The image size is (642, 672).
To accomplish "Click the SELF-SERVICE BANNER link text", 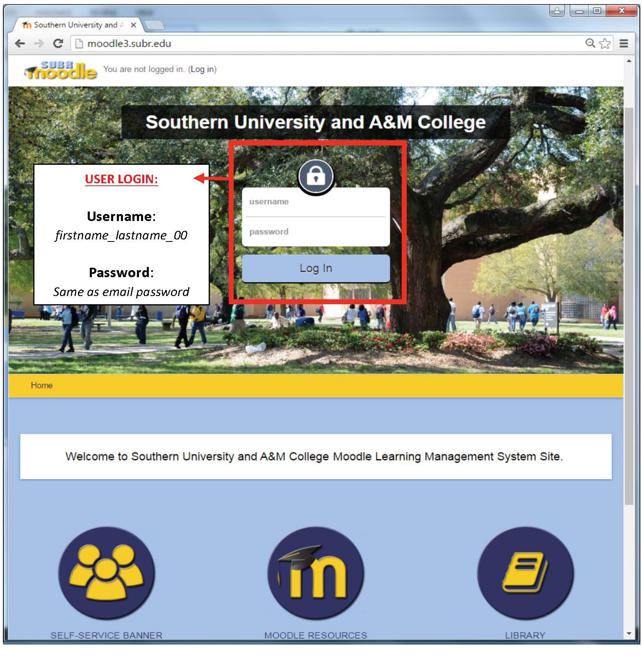I will pyautogui.click(x=107, y=635).
